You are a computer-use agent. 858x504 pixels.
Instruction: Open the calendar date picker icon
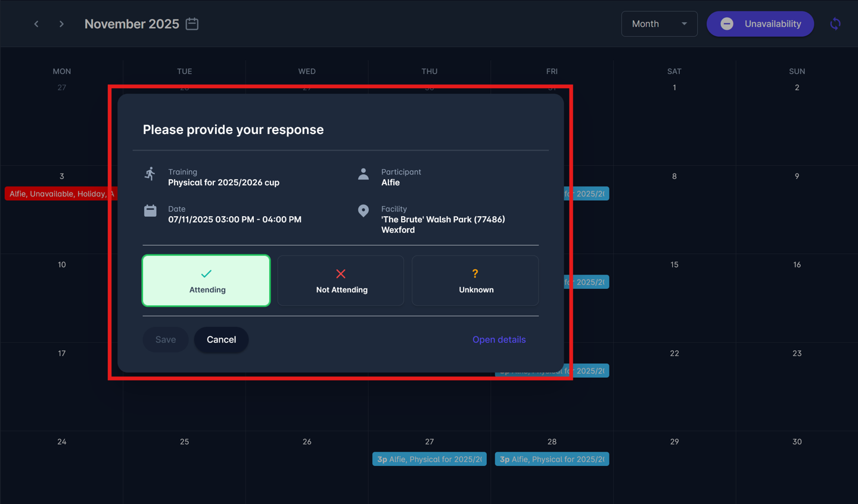click(192, 24)
